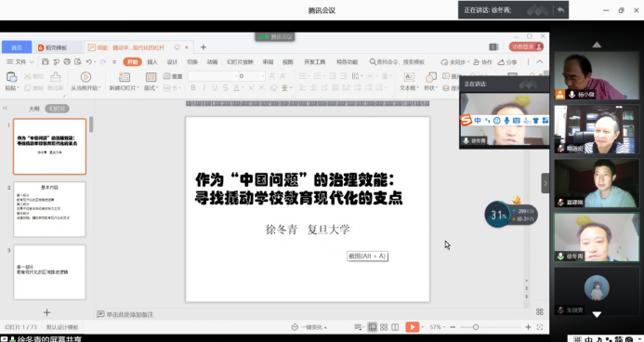Image resolution: width=644 pixels, height=342 pixels.
Task: Select slide 3 thumbnail
Action: [x=49, y=272]
